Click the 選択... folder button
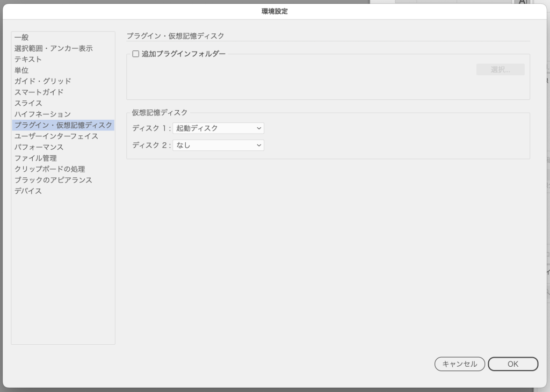 point(500,70)
